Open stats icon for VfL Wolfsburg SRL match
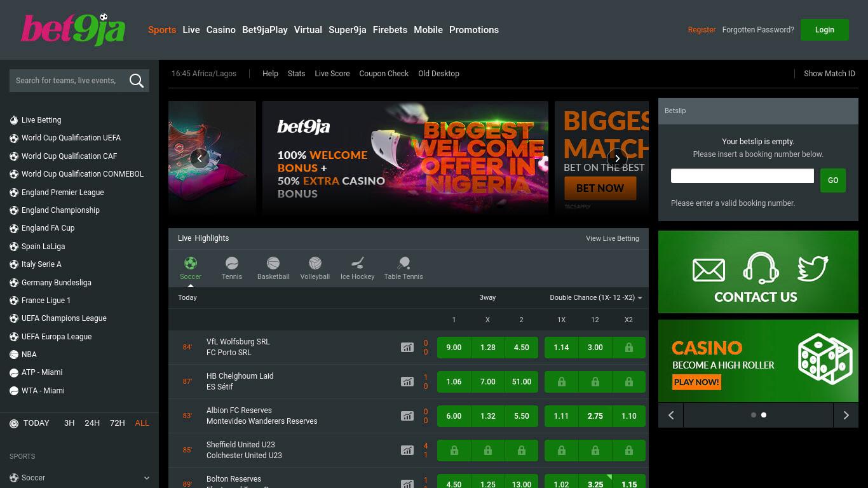Viewport: 868px width, 488px height. [407, 348]
